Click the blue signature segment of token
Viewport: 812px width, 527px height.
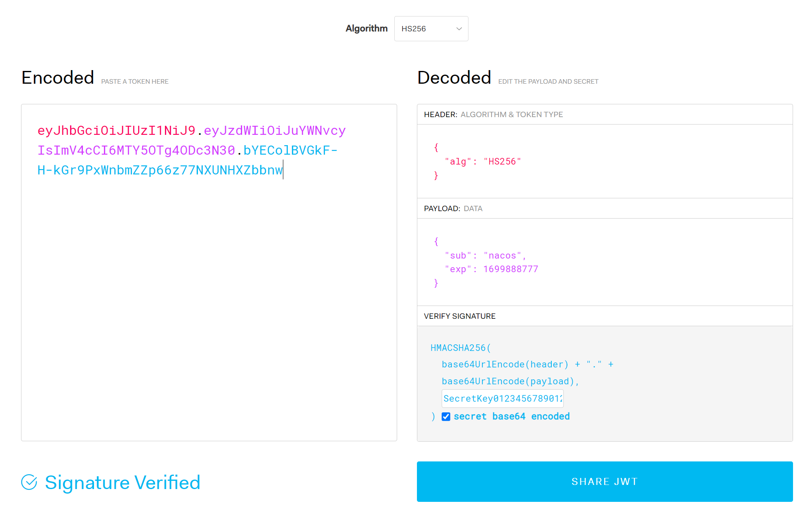[159, 170]
